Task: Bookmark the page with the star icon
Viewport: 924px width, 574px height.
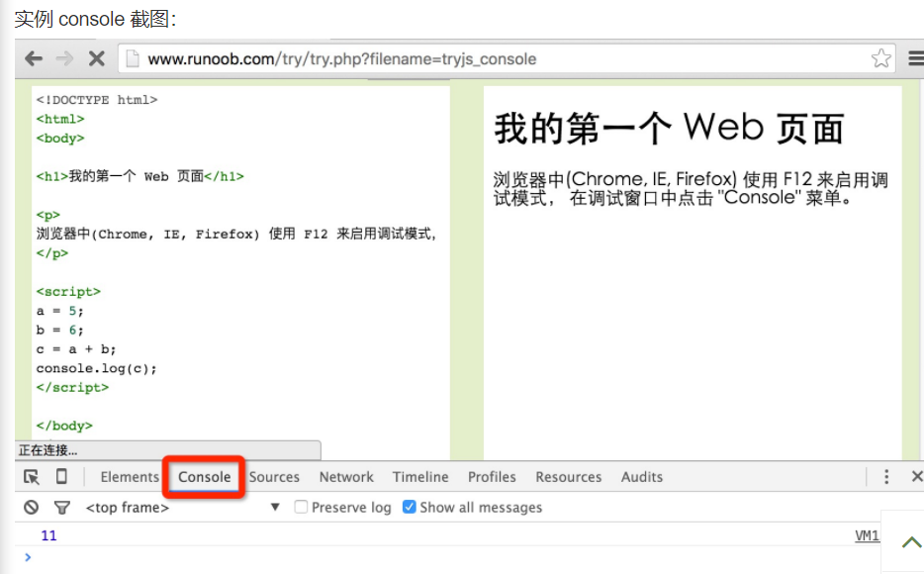Action: 881,58
